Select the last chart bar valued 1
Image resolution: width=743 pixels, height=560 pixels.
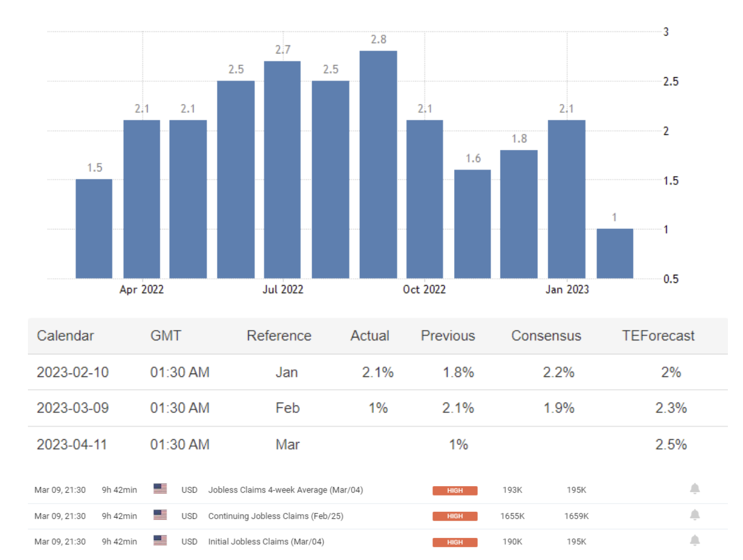click(x=615, y=254)
